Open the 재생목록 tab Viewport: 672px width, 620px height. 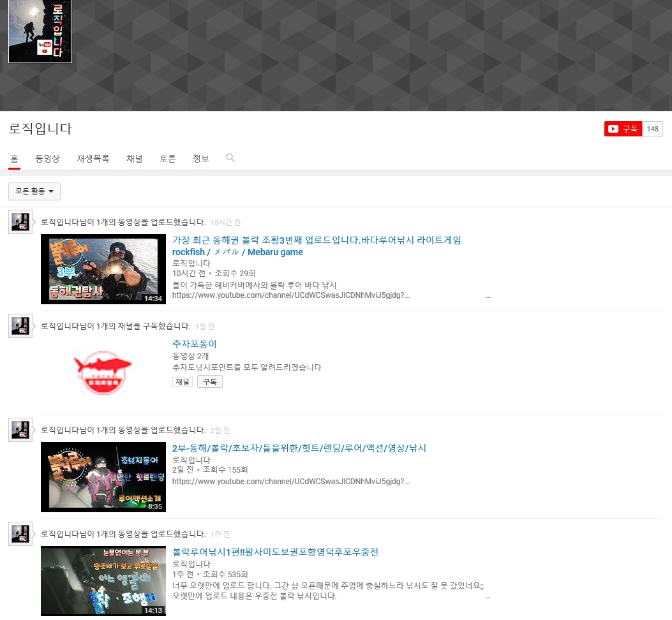93,159
